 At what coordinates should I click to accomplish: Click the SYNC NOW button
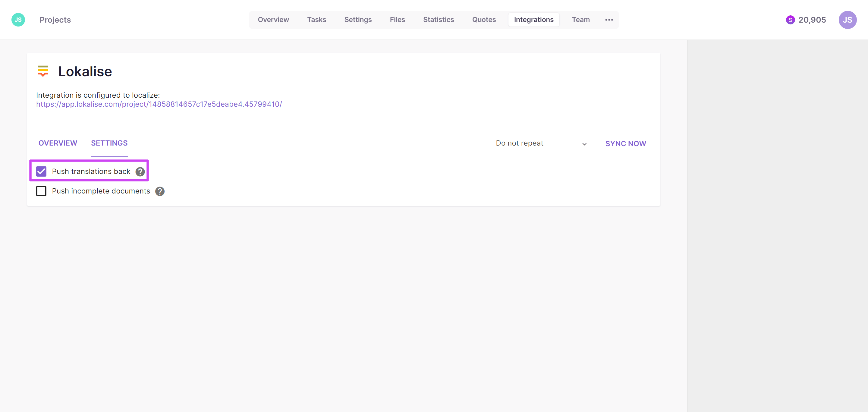pyautogui.click(x=626, y=144)
